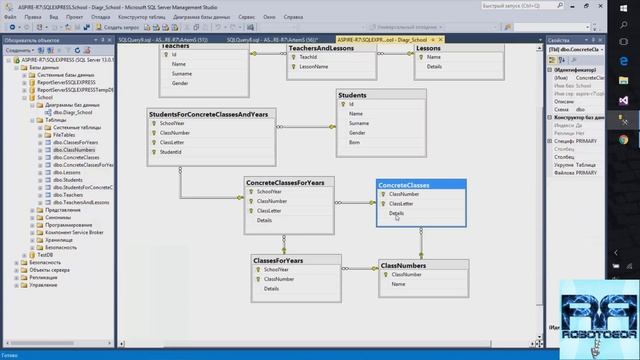
Task: Click activity monitor icon in Object Explorer toolbar
Action: click(87, 50)
